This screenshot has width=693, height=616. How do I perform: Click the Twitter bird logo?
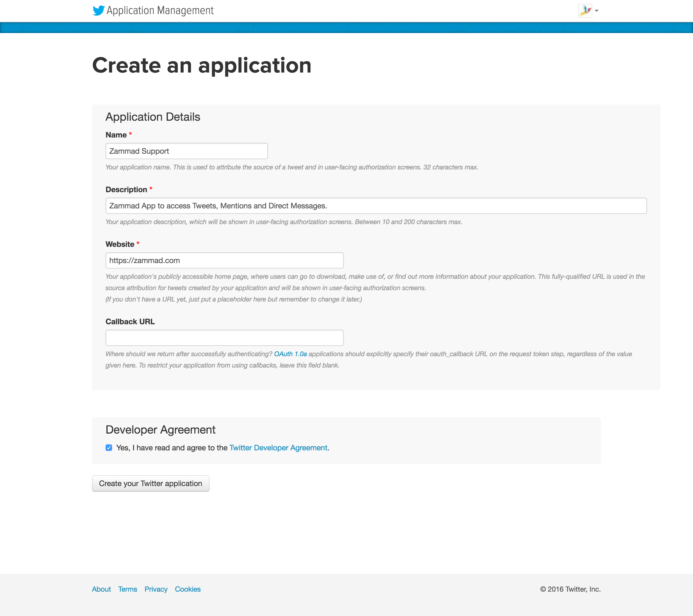98,11
